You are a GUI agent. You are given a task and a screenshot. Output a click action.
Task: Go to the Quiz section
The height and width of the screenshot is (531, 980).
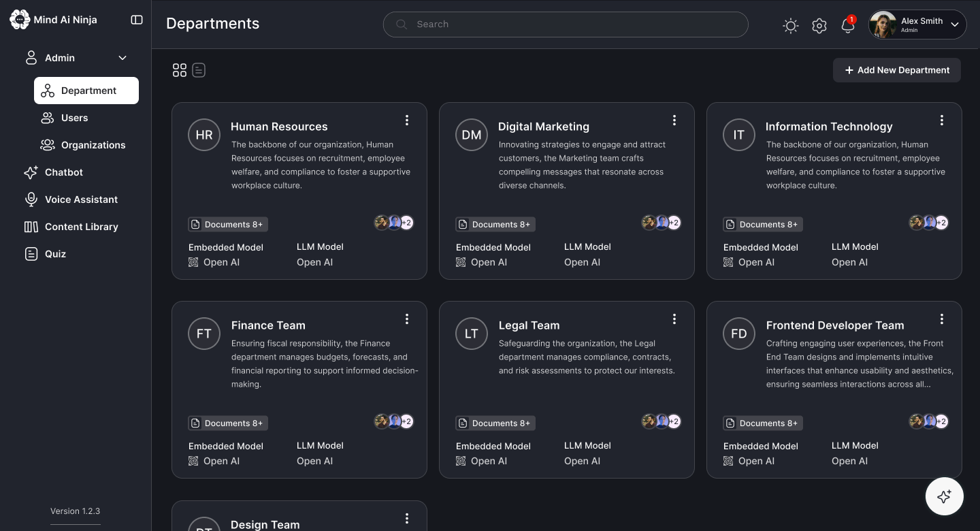point(45,254)
